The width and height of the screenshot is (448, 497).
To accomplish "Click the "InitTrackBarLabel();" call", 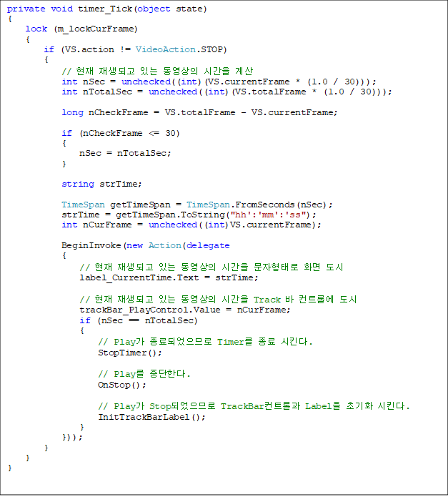I will point(151,417).
